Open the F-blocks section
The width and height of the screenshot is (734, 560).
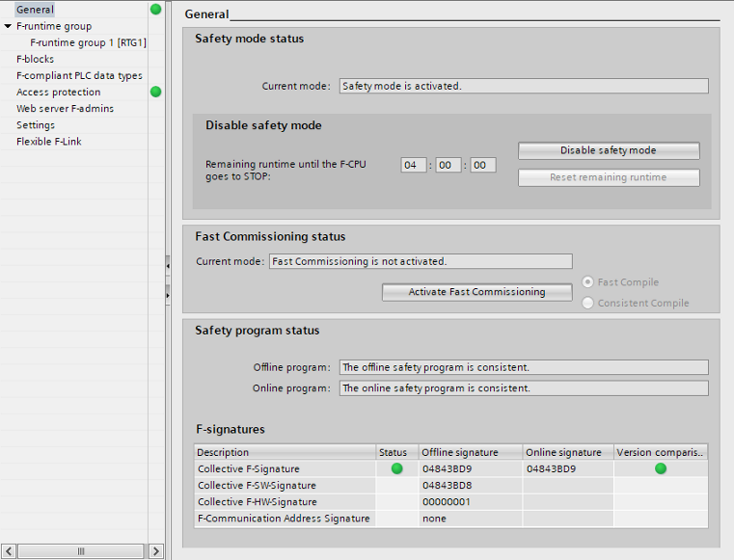(x=35, y=59)
